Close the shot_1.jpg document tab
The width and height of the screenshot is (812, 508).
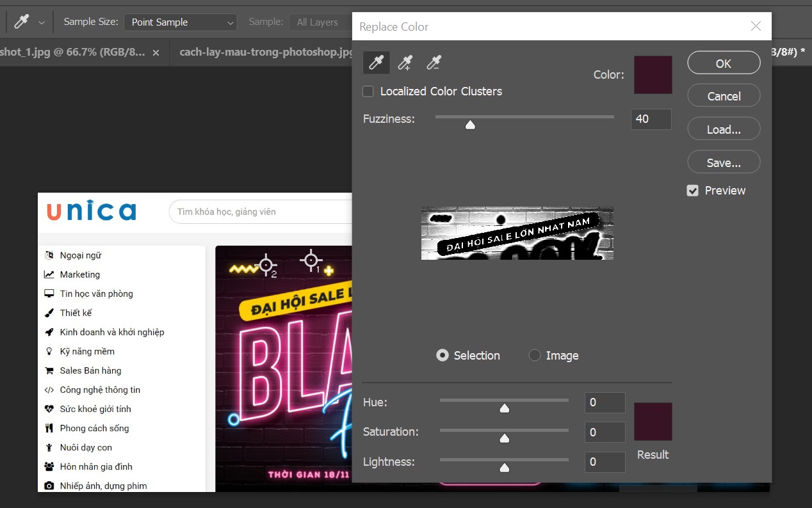[156, 52]
